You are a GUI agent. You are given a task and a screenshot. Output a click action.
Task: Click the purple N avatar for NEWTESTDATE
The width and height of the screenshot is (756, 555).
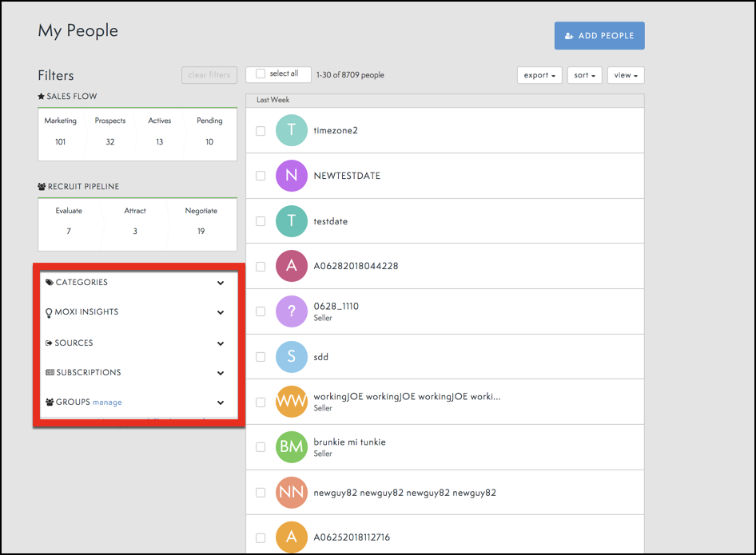[292, 176]
